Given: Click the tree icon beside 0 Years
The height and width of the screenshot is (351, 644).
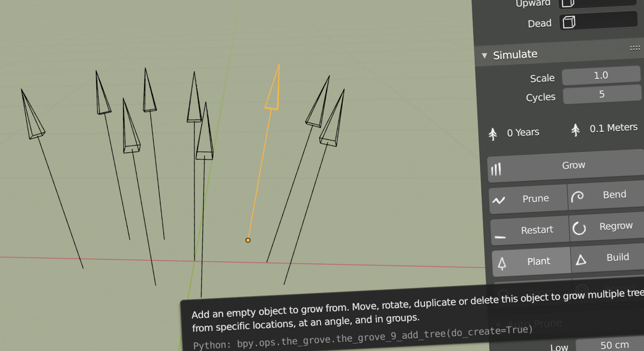Looking at the screenshot, I should 493,134.
